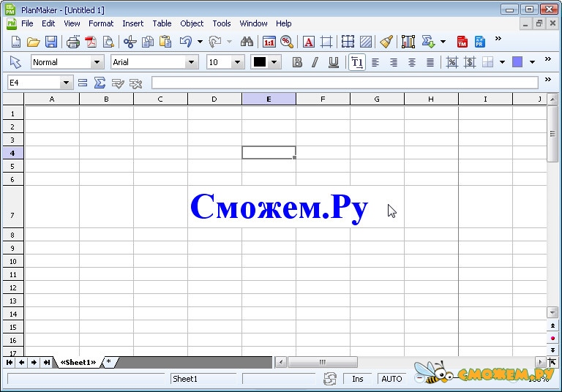562x392 pixels.
Task: Click the sigma sum icon in the edit bar
Action: (100, 83)
